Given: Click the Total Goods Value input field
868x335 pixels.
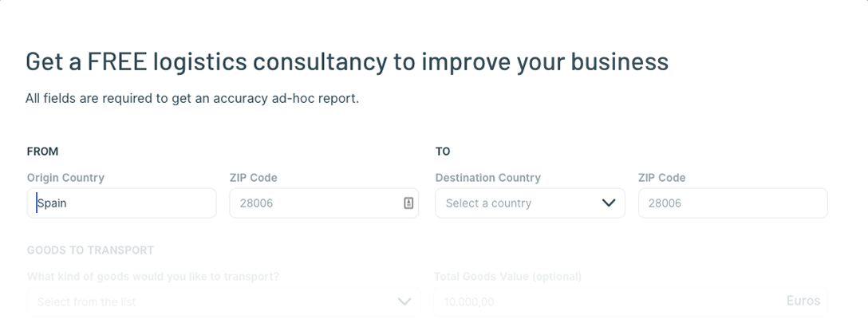Looking at the screenshot, I should (x=630, y=301).
